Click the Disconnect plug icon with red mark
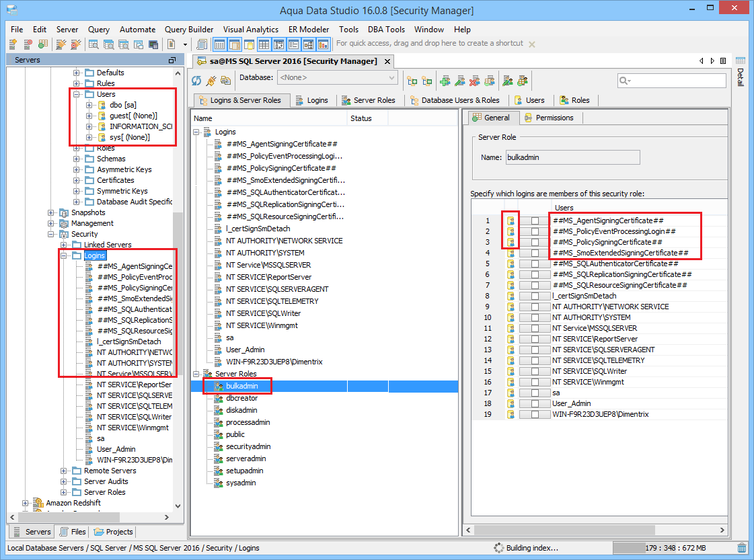 pyautogui.click(x=75, y=44)
